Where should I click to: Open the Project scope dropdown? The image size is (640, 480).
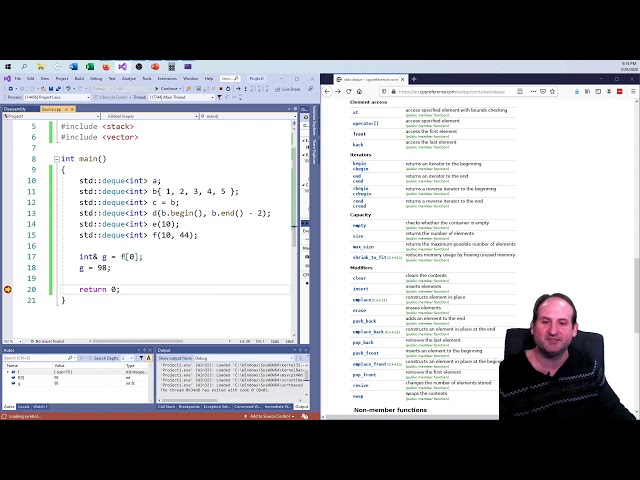point(51,116)
